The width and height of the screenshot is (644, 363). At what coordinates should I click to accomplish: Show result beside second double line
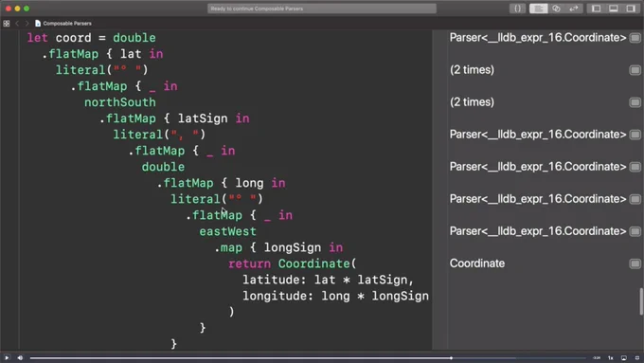tap(635, 167)
